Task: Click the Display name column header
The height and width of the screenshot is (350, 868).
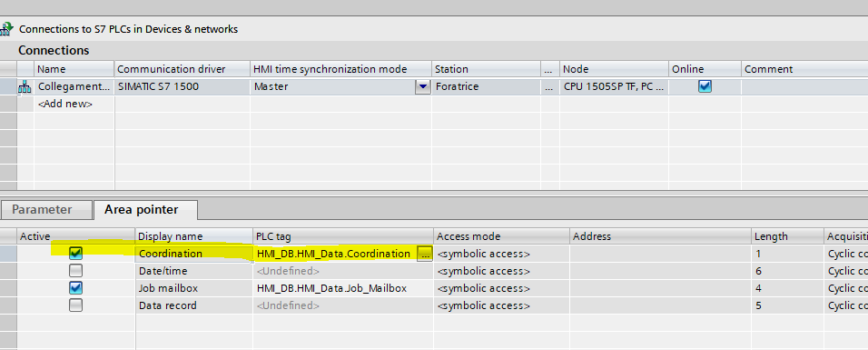Action: (193, 236)
